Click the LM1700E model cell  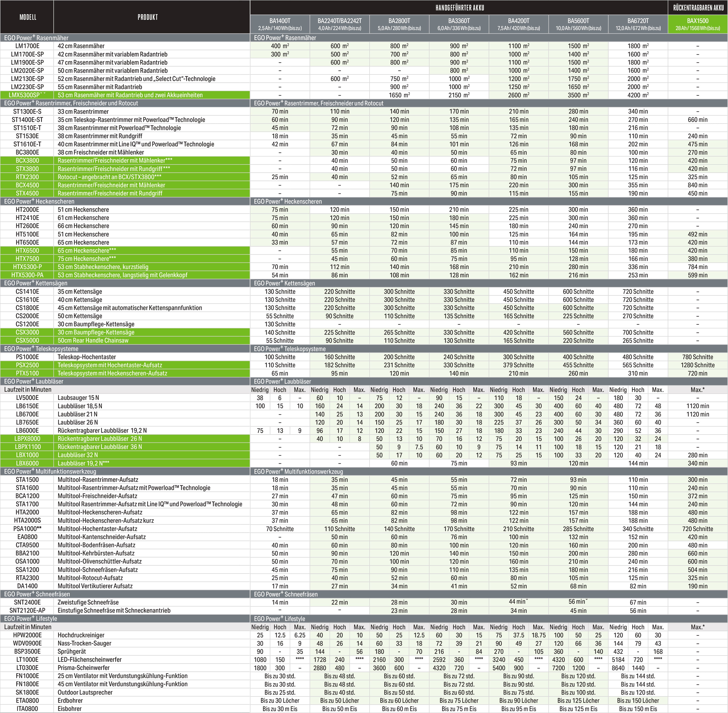pyautogui.click(x=27, y=46)
